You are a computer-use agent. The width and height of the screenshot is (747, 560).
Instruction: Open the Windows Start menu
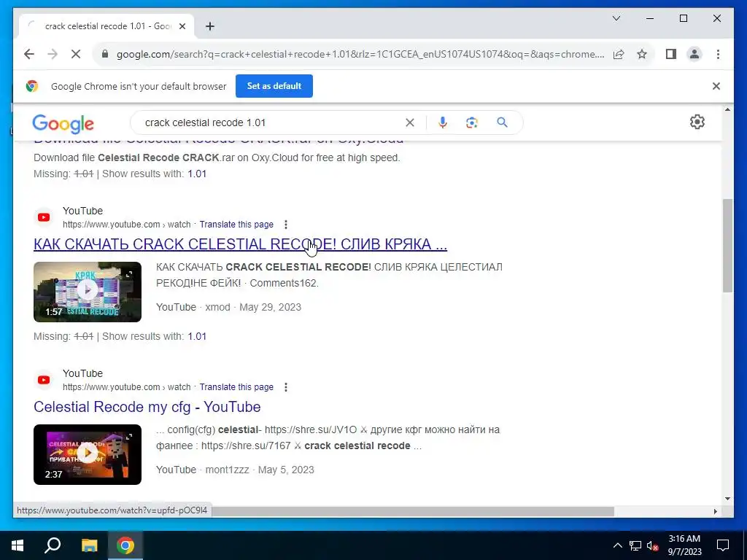click(18, 545)
